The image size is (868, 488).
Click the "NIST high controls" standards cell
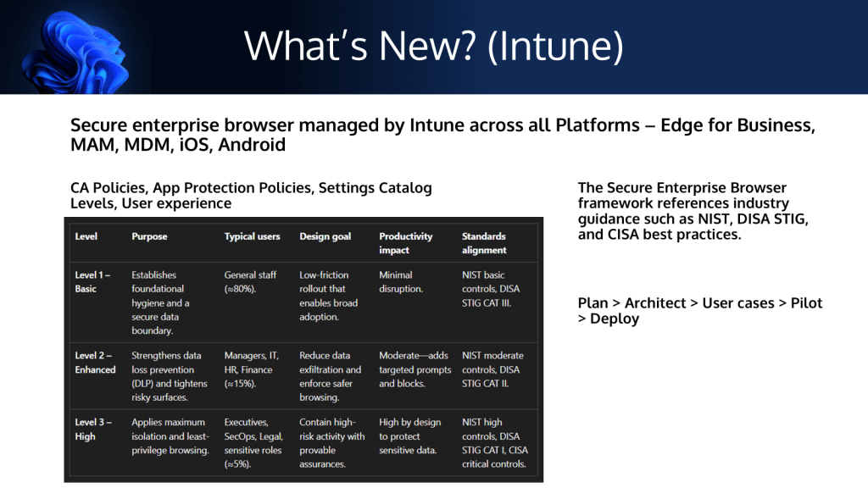494,443
